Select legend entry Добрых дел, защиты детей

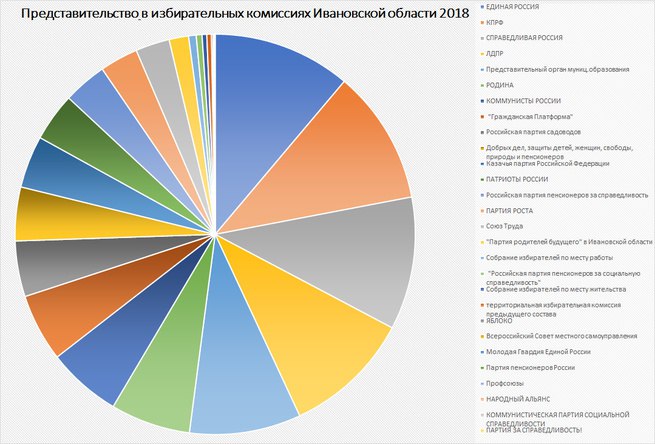coord(558,152)
